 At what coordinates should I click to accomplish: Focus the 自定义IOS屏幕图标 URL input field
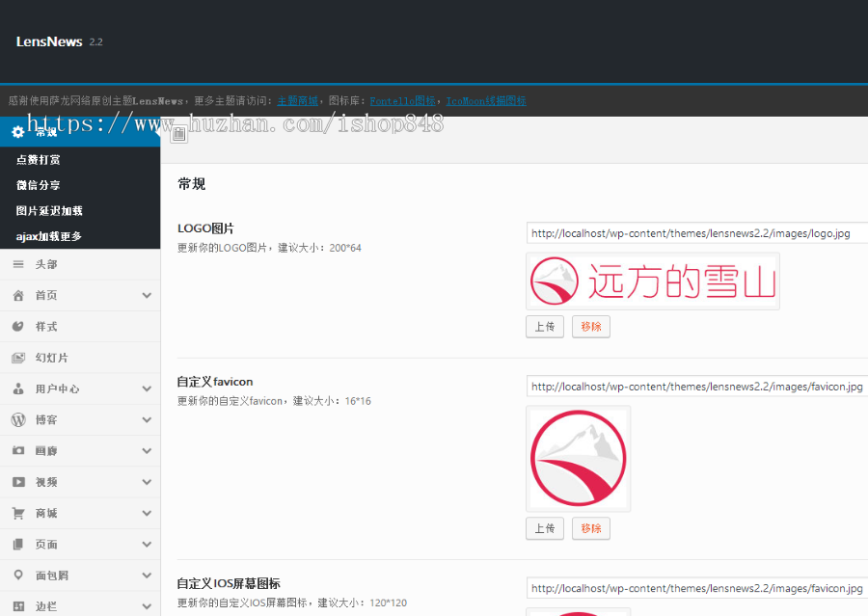point(697,588)
